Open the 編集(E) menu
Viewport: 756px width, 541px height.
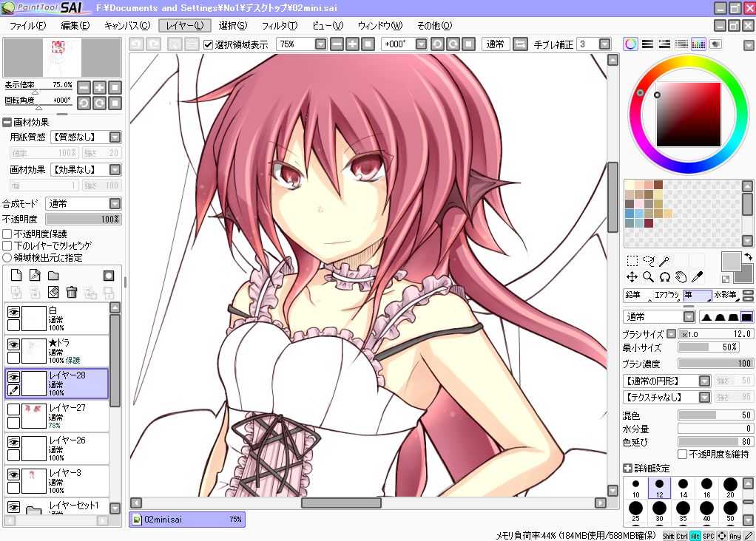(75, 26)
